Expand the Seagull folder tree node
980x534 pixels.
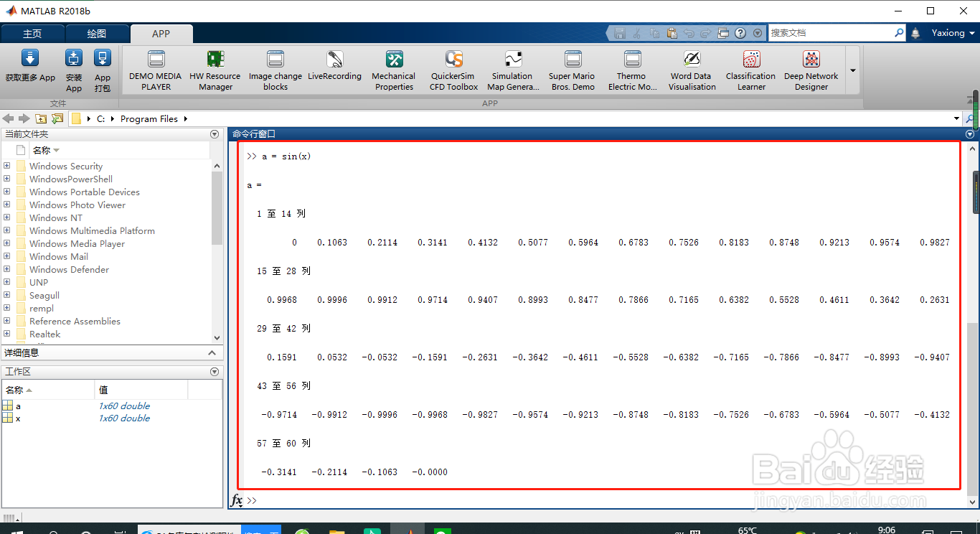(7, 295)
